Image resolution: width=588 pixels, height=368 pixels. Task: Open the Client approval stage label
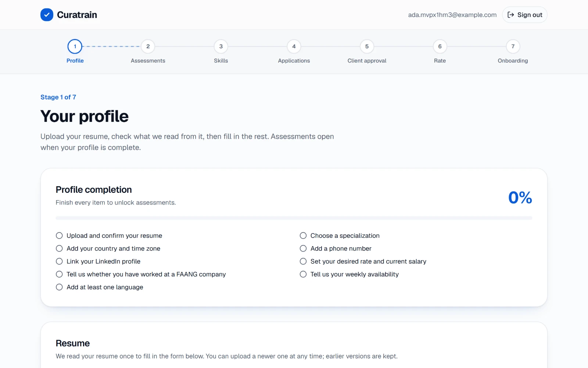pyautogui.click(x=367, y=61)
